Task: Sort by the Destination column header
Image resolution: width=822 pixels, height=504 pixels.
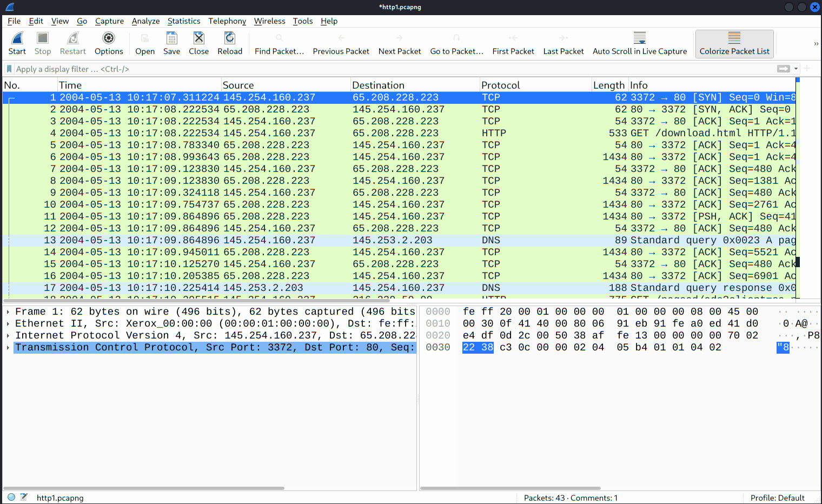Action: point(415,85)
